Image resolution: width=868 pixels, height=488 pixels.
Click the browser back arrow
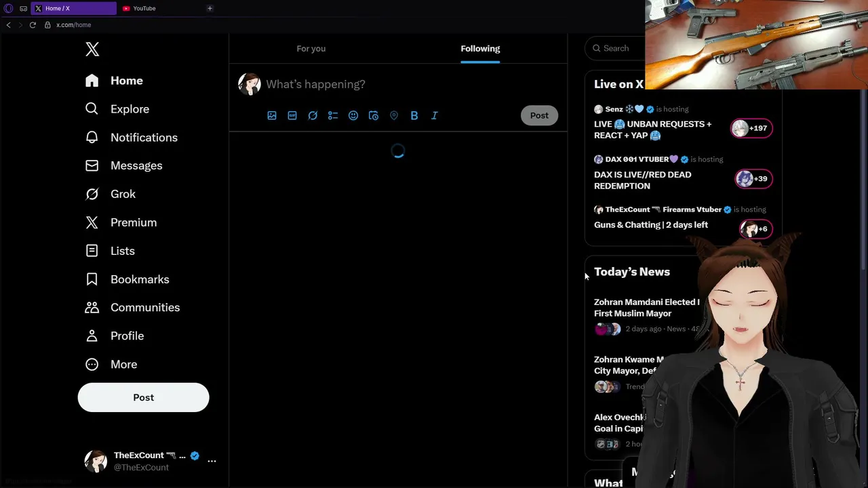pos(8,25)
